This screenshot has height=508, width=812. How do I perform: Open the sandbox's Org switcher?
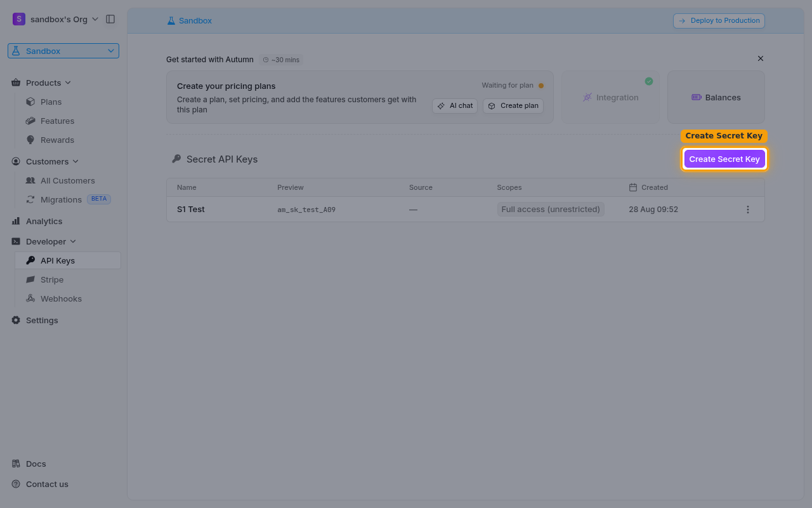click(56, 19)
